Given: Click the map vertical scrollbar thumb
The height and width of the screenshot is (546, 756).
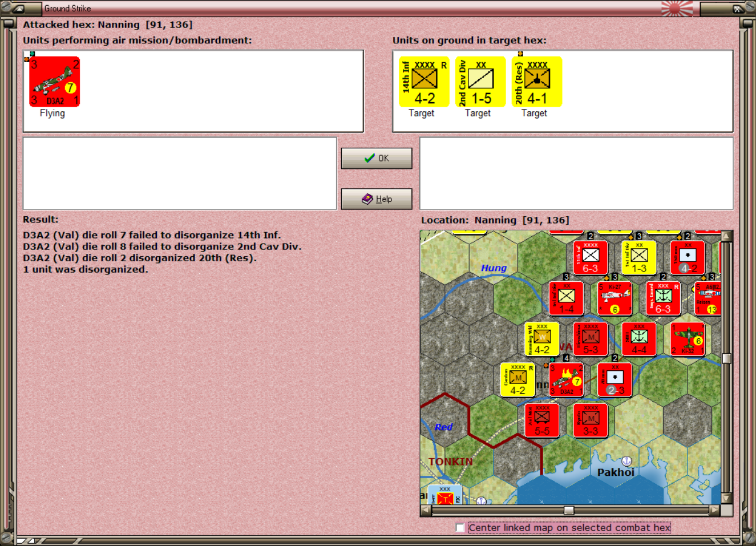Looking at the screenshot, I should coord(726,358).
